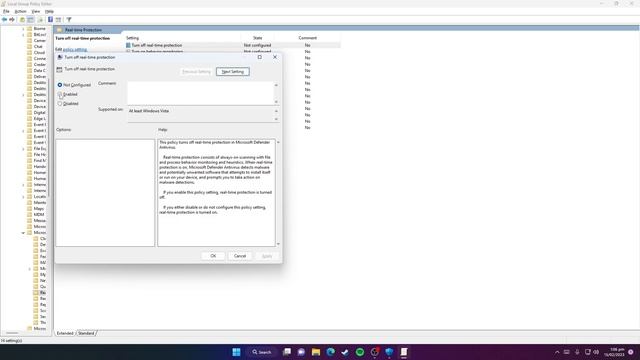Open the volume tray icon
The image size is (640, 360).
596,352
